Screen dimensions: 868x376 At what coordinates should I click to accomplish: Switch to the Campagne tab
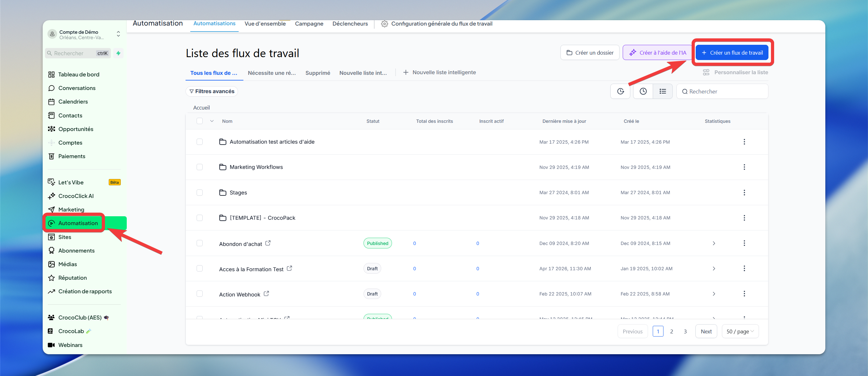point(309,24)
